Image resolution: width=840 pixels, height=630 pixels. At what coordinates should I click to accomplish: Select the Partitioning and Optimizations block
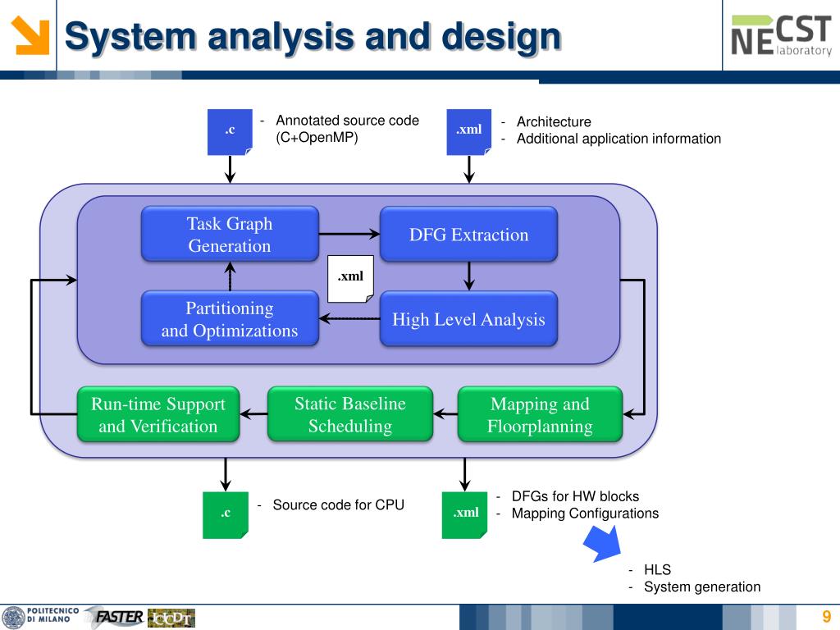pyautogui.click(x=230, y=319)
